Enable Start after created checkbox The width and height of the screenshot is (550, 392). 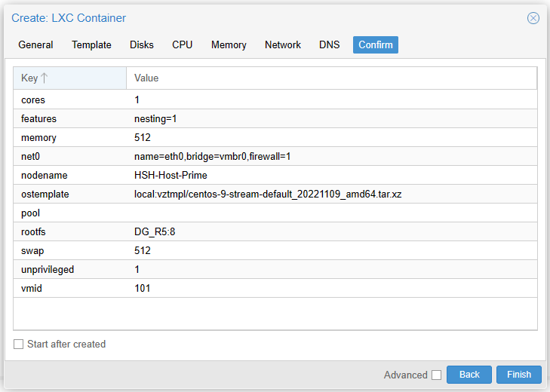pyautogui.click(x=19, y=345)
